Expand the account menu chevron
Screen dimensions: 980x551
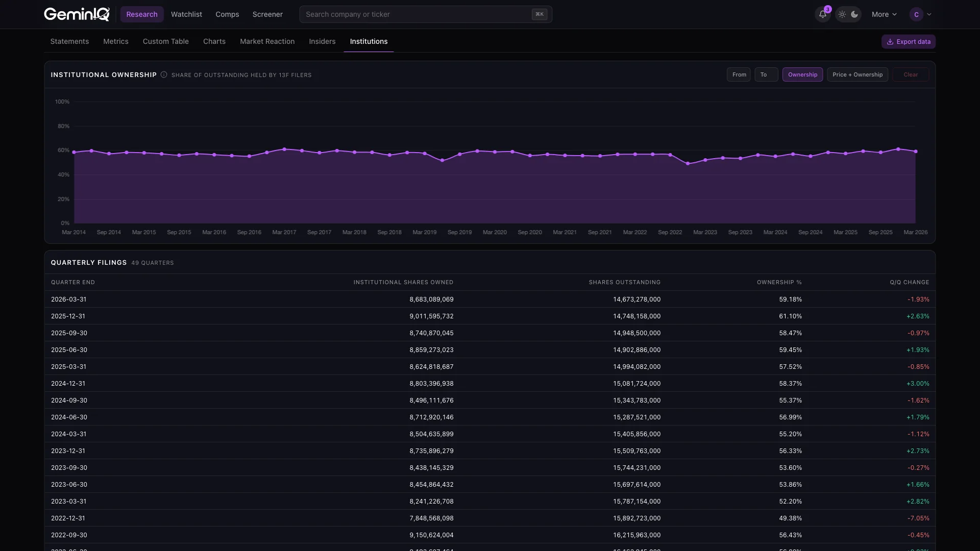(x=929, y=14)
